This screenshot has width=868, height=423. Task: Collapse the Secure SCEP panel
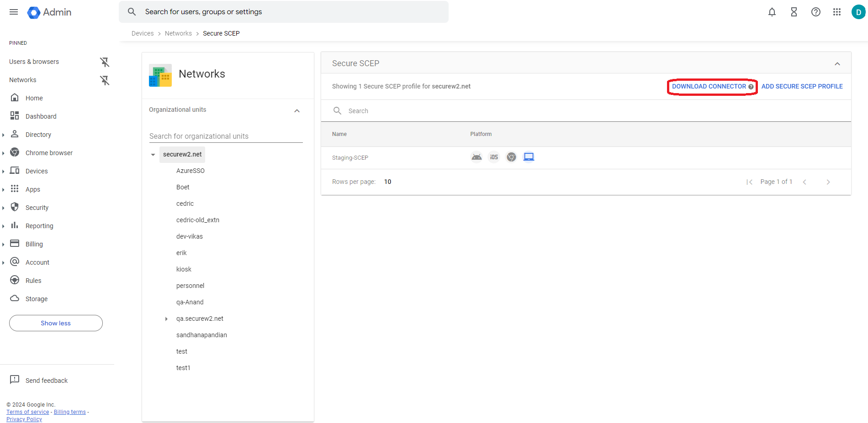pyautogui.click(x=837, y=64)
